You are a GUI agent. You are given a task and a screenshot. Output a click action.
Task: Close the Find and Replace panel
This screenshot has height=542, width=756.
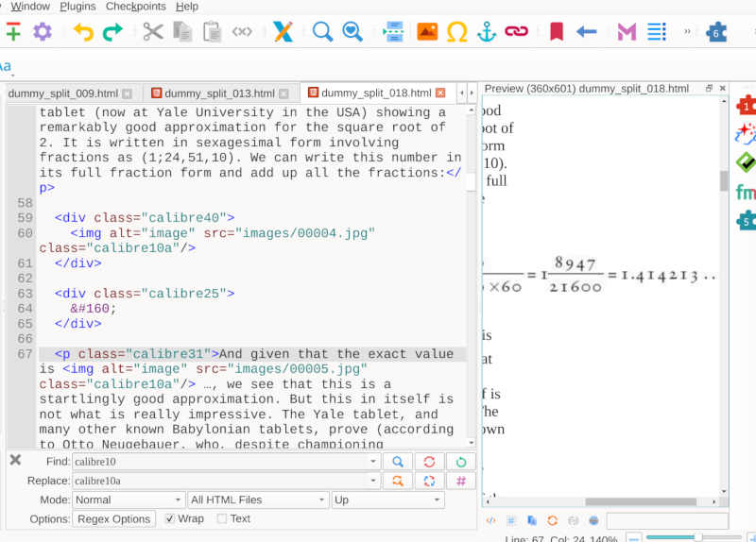pos(15,460)
